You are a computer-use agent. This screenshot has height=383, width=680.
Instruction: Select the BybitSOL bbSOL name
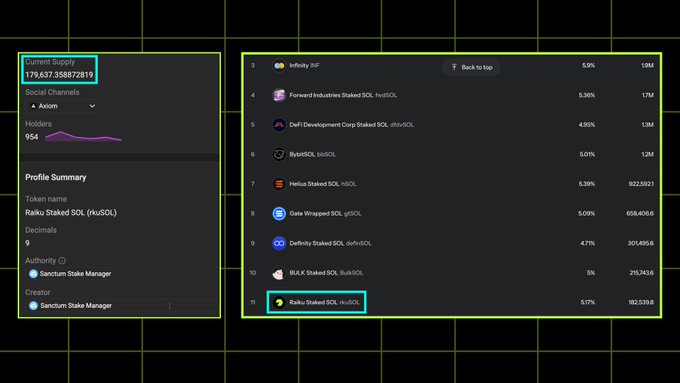click(x=312, y=154)
